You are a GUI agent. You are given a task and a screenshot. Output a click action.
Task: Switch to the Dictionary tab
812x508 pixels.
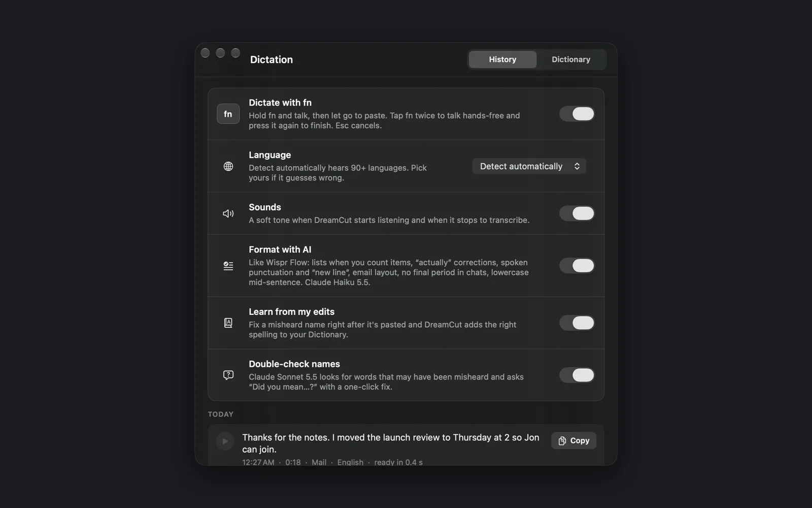(x=571, y=59)
